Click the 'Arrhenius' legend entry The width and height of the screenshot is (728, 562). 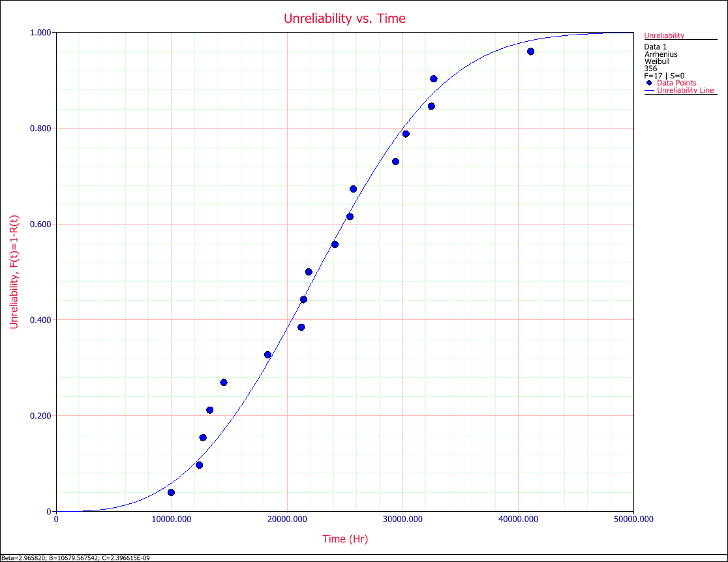(x=661, y=54)
